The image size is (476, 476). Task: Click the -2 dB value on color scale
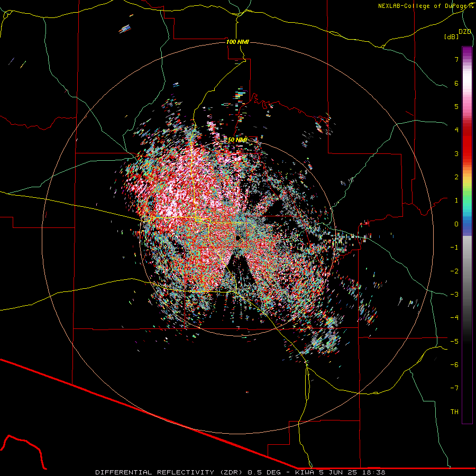coord(454,271)
